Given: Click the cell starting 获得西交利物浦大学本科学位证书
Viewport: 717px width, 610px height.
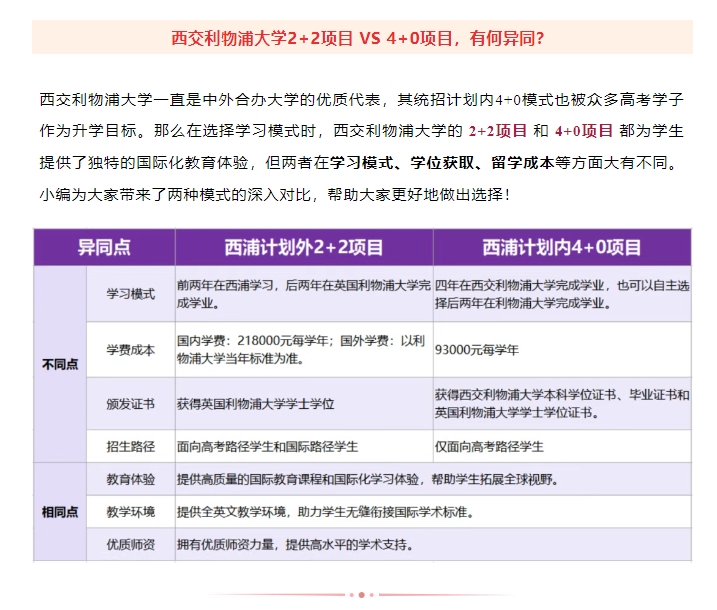Looking at the screenshot, I should pos(562,404).
